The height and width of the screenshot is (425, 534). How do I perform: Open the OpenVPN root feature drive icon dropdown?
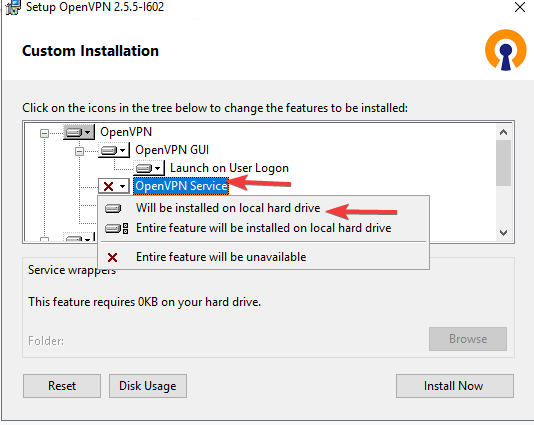pyautogui.click(x=79, y=132)
